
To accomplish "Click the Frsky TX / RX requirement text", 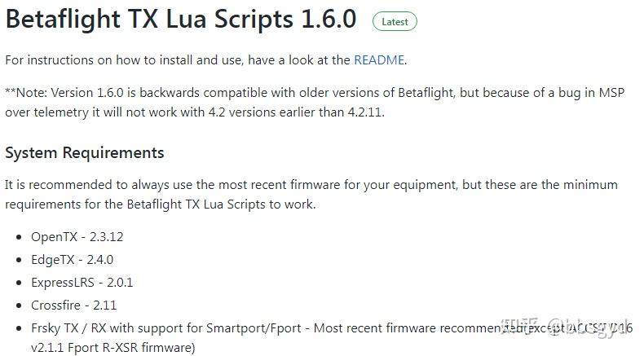I will point(245,328).
